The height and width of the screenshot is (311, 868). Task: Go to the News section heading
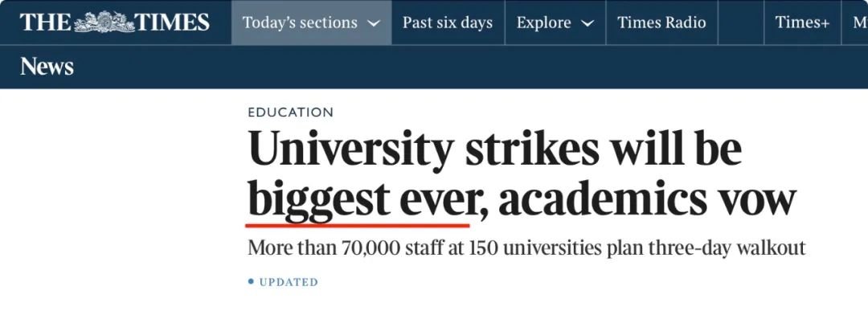pos(47,67)
